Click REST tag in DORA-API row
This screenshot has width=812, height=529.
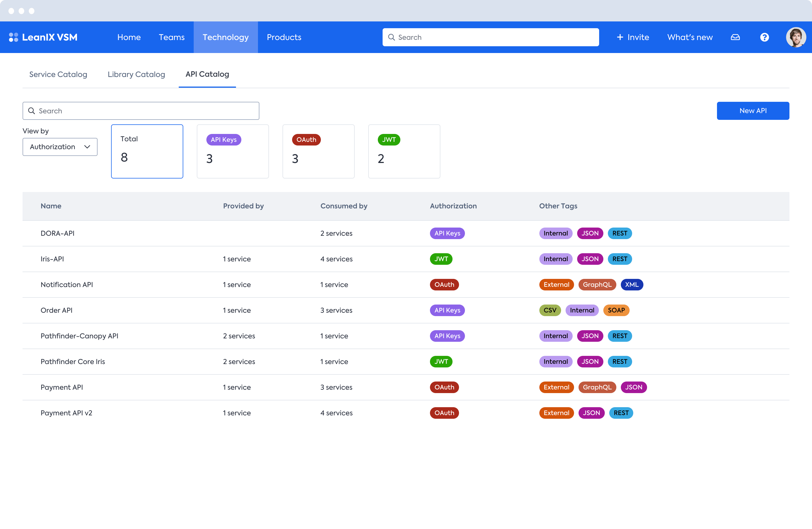(x=620, y=233)
